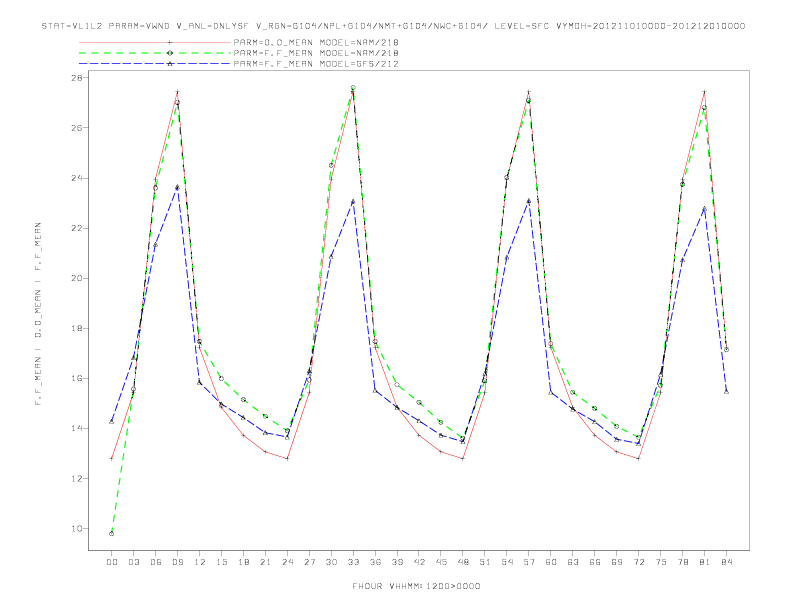Viewport: 792px width, 612px height.
Task: Click x-axis forecast hour label 84
Action: pos(727,562)
